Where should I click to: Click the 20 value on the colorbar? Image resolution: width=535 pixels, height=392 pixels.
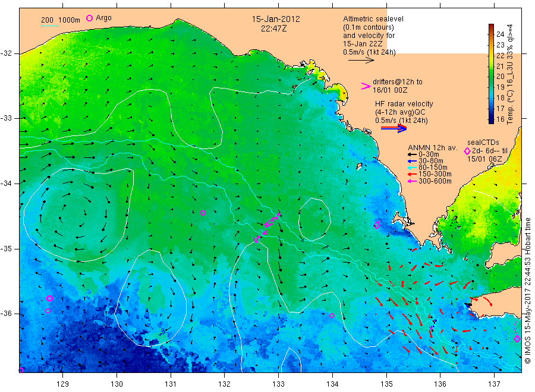click(500, 77)
